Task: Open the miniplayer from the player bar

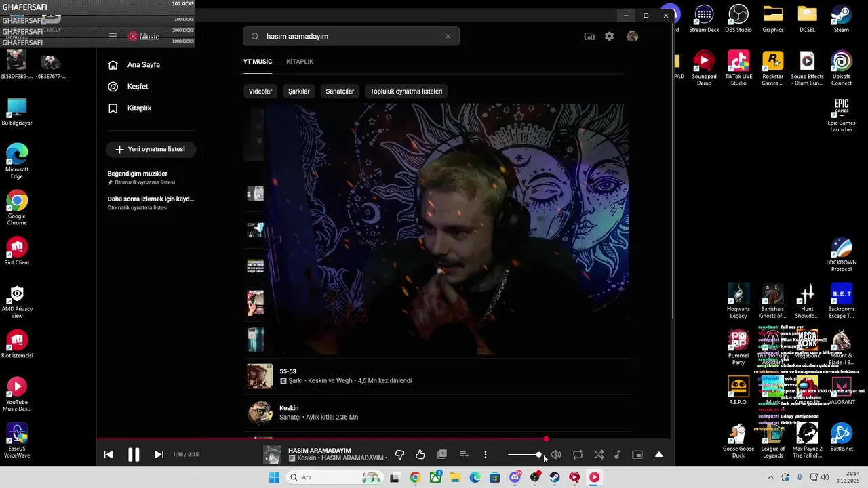Action: [637, 455]
